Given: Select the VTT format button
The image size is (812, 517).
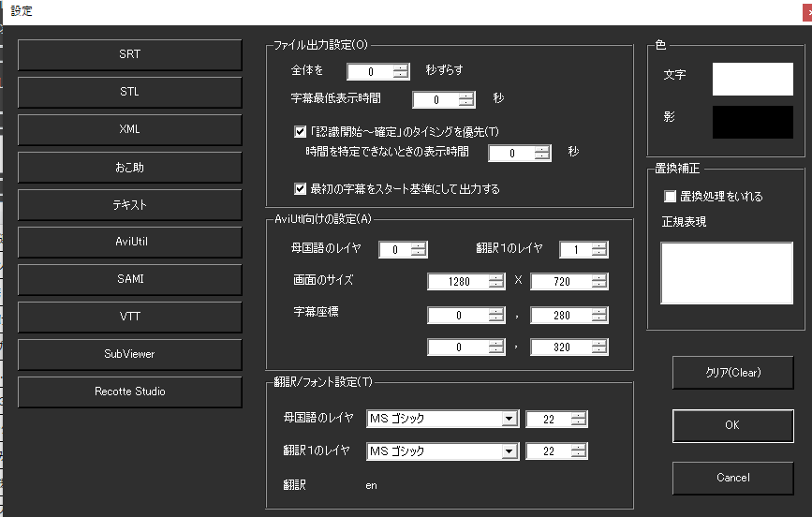Looking at the screenshot, I should [129, 317].
